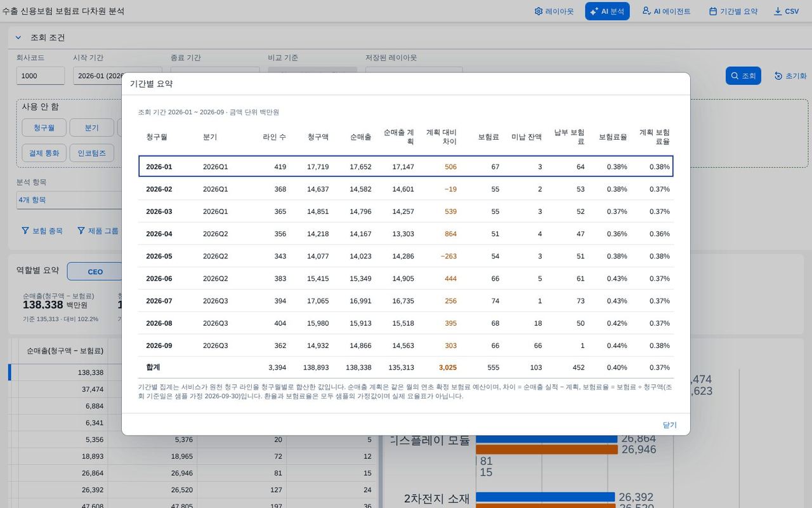Select the CEO role tab
Image resolution: width=812 pixels, height=508 pixels.
(x=95, y=272)
